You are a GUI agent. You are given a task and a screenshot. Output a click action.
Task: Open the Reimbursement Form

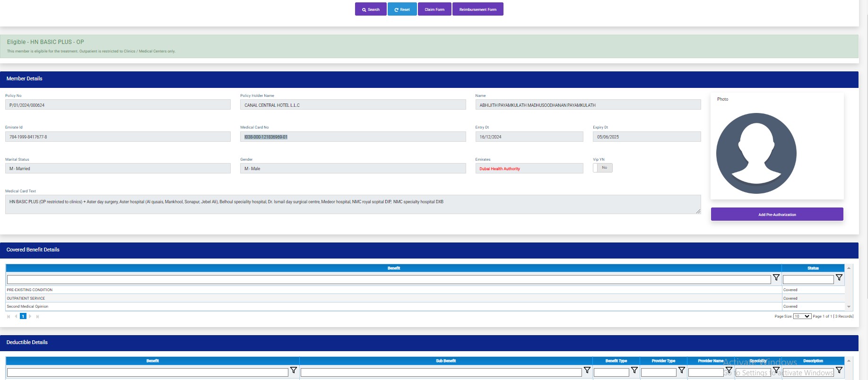coord(477,9)
